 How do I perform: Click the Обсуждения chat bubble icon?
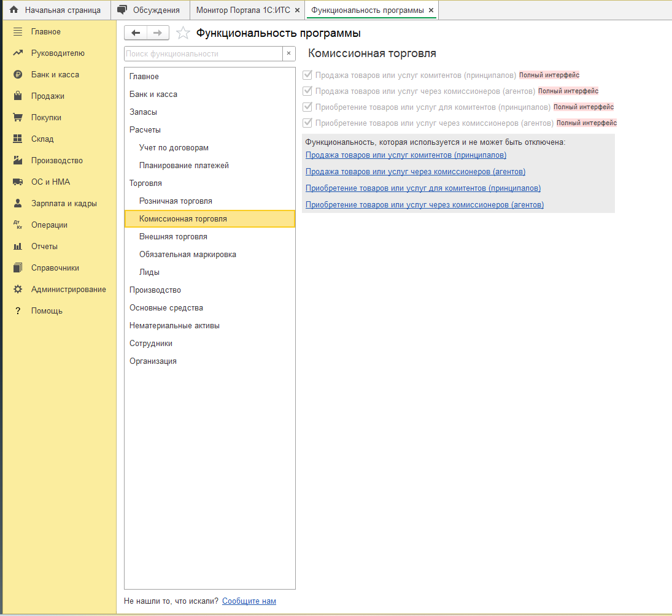[122, 9]
